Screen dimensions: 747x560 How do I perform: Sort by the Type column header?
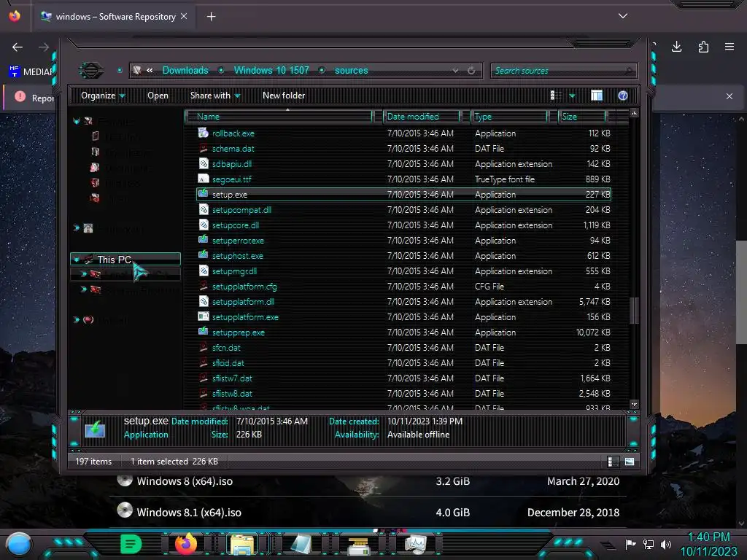click(508, 117)
